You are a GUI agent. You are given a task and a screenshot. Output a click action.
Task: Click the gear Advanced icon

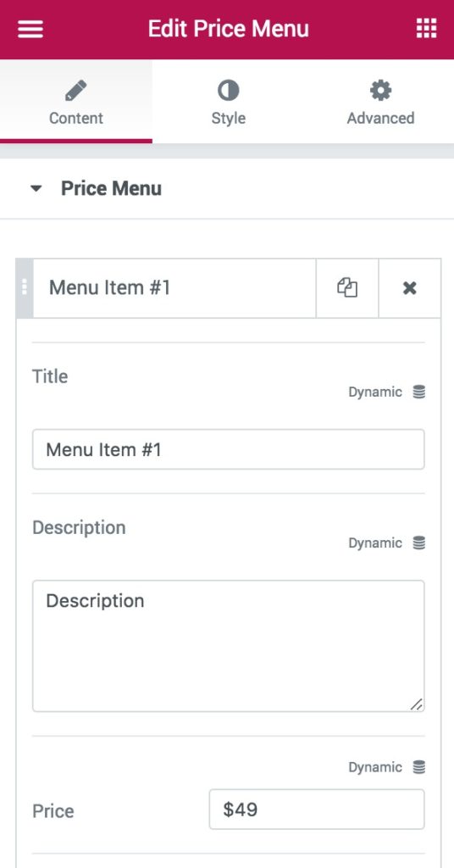[x=380, y=90]
